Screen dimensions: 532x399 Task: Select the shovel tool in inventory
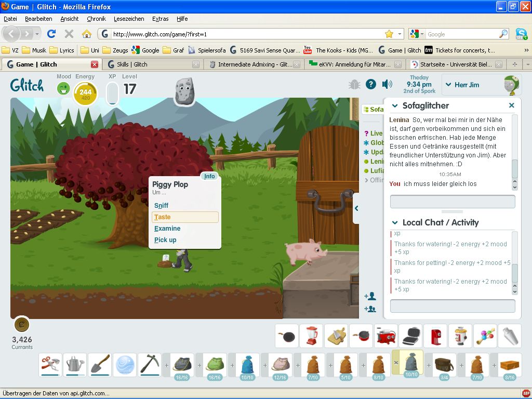coord(99,364)
